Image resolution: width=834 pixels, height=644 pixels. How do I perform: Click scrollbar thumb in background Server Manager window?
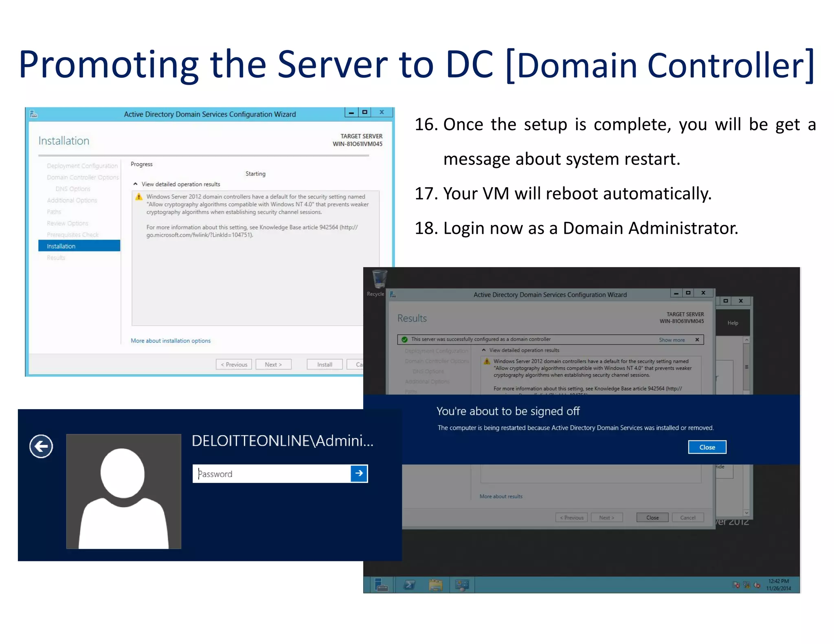[746, 367]
